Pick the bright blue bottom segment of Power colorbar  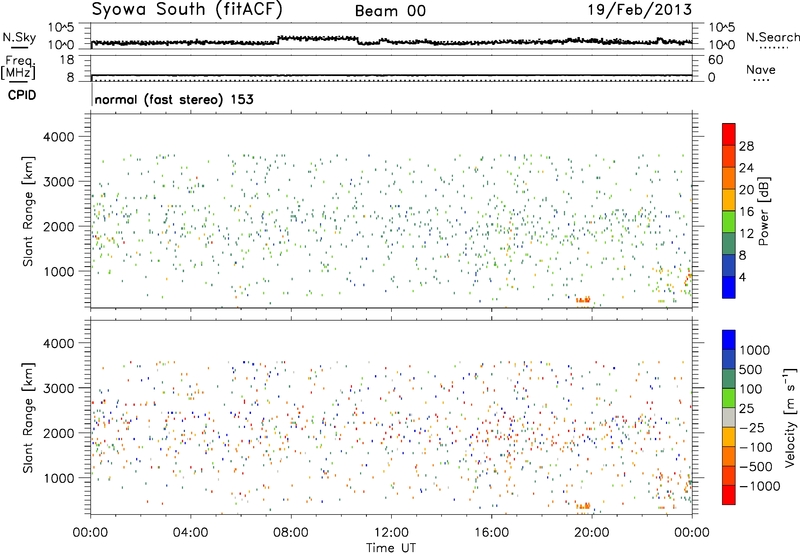729,287
